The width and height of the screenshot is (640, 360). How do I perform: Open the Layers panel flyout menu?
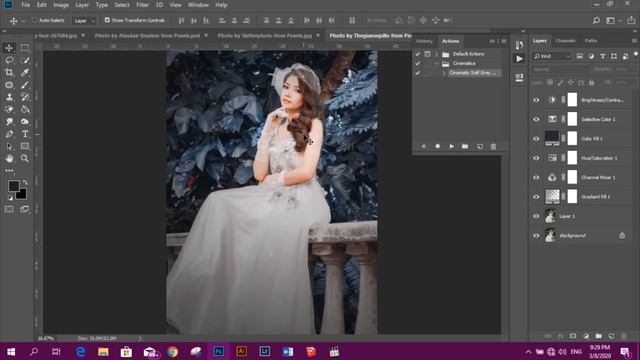(634, 41)
